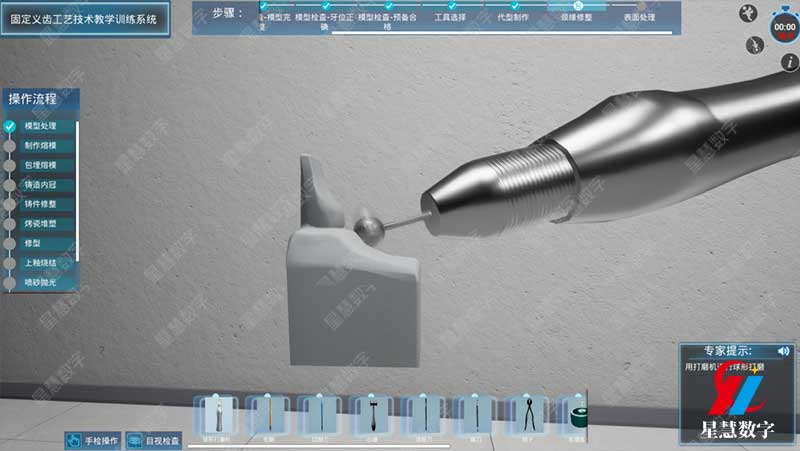This screenshot has width=800, height=451.
Task: Click the 铸件修整 step status circle
Action: tap(10, 204)
